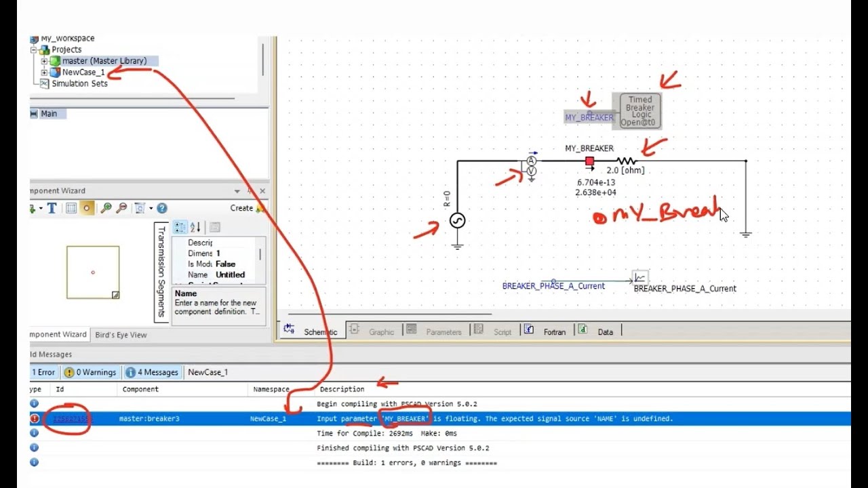868x488 pixels.
Task: Click the ground symbol at right end
Action: [746, 234]
